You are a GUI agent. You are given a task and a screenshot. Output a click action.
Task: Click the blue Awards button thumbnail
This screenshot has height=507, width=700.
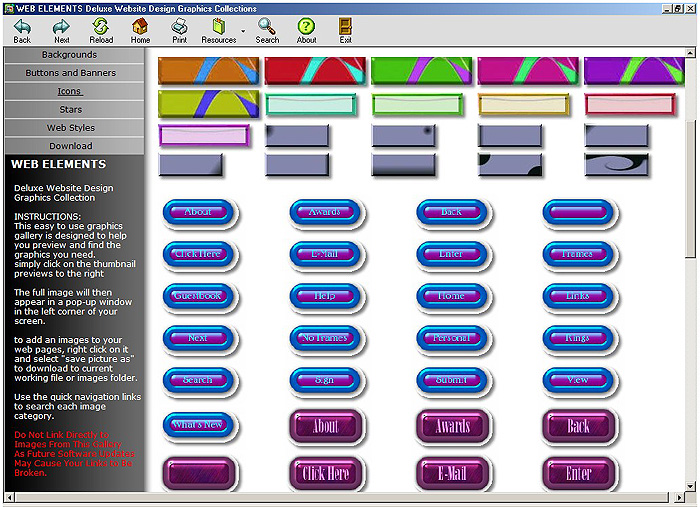(x=325, y=212)
